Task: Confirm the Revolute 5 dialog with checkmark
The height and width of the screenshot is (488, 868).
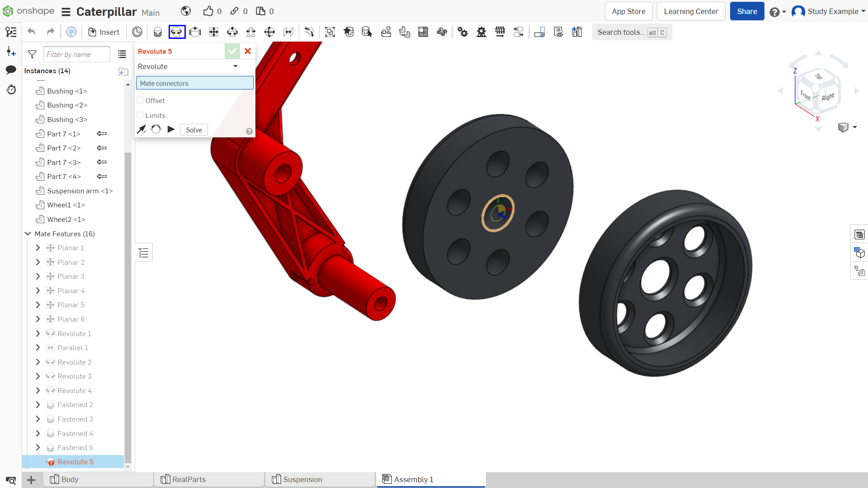Action: [232, 51]
